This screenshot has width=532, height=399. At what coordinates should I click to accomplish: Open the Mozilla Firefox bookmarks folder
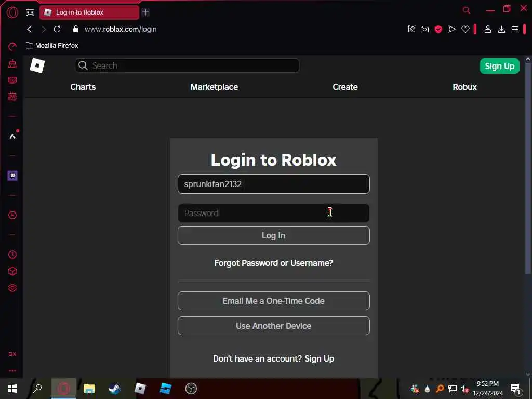(52, 46)
